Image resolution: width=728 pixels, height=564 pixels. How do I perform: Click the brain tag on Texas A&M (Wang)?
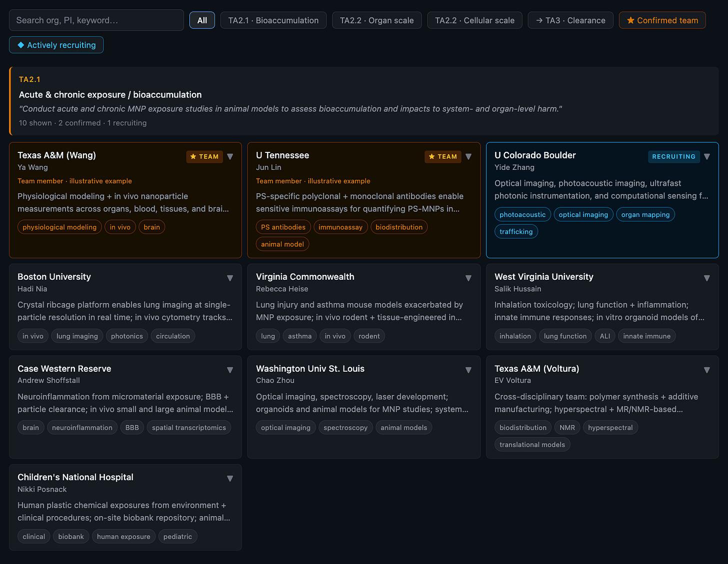point(151,227)
